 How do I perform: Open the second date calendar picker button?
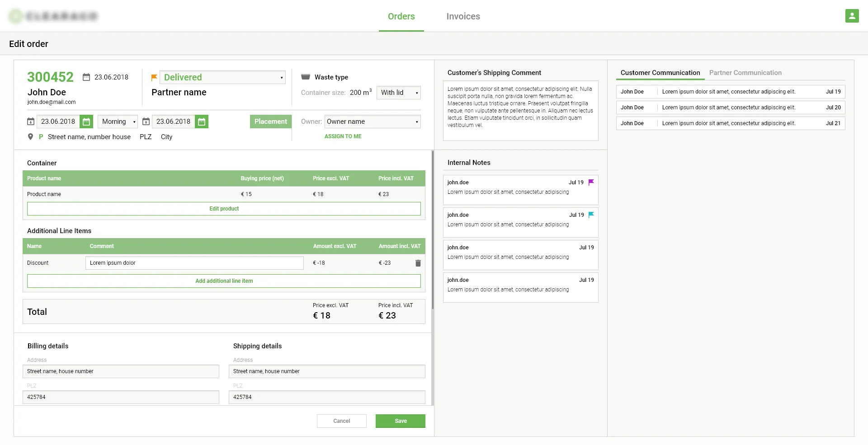(202, 122)
